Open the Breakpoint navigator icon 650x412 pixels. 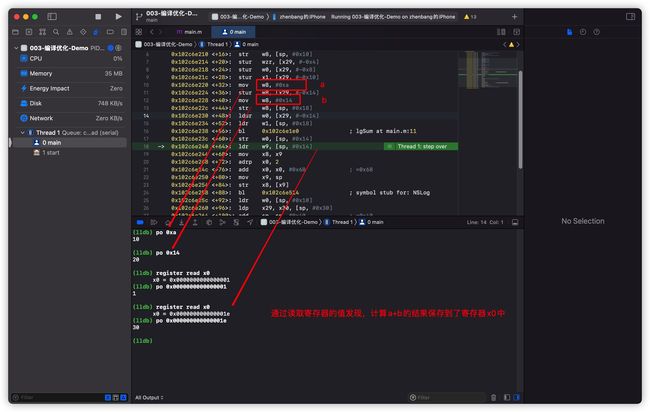tap(110, 32)
